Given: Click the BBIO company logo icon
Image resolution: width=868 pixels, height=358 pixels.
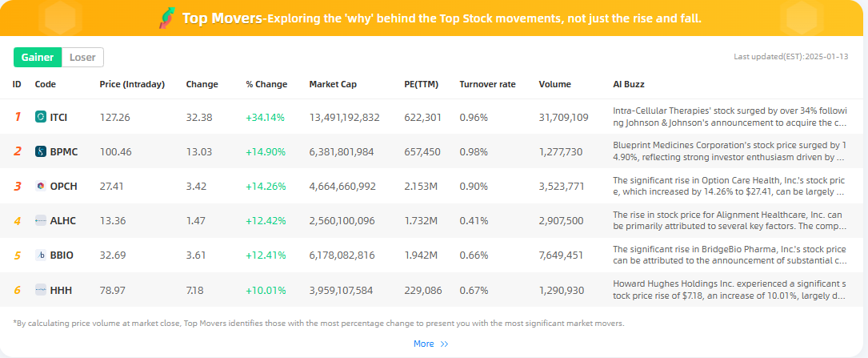Looking at the screenshot, I should [41, 255].
